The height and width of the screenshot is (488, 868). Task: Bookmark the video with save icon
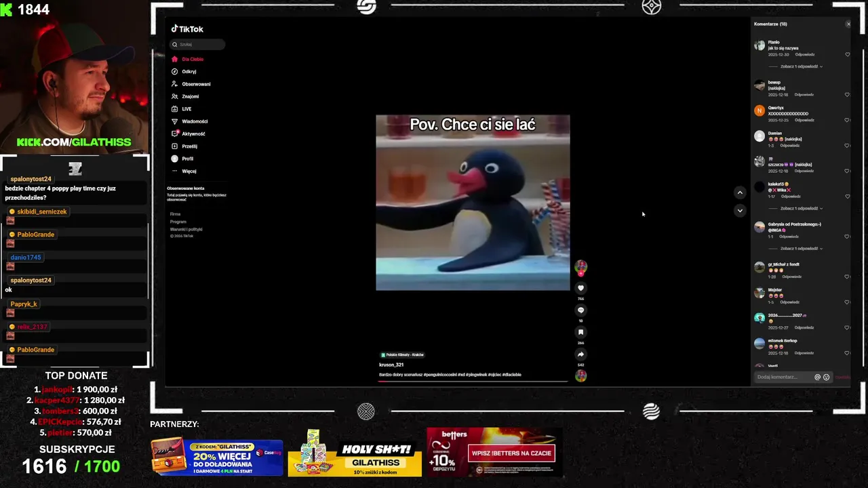(580, 332)
